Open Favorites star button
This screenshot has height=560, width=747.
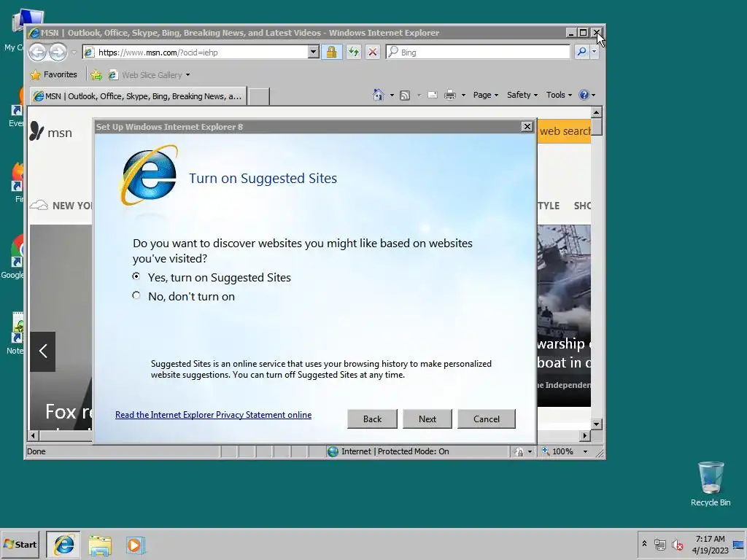click(x=53, y=75)
